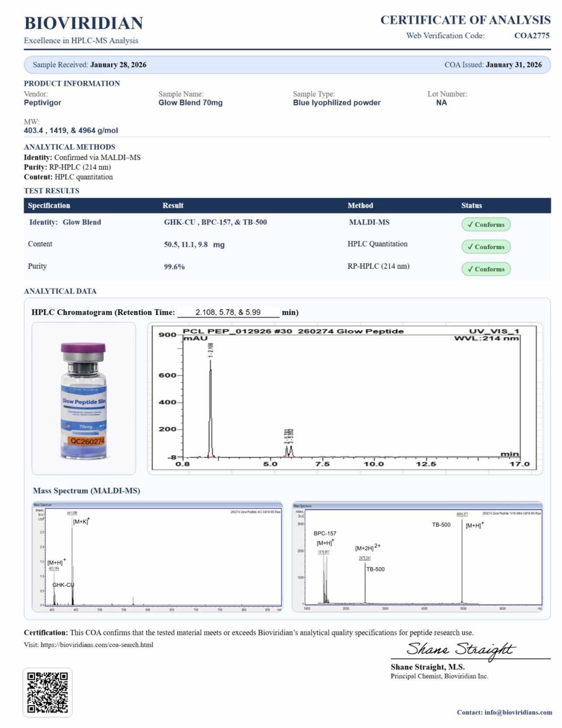
Task: Click the Conforms badge for Identity row
Action: (x=486, y=224)
